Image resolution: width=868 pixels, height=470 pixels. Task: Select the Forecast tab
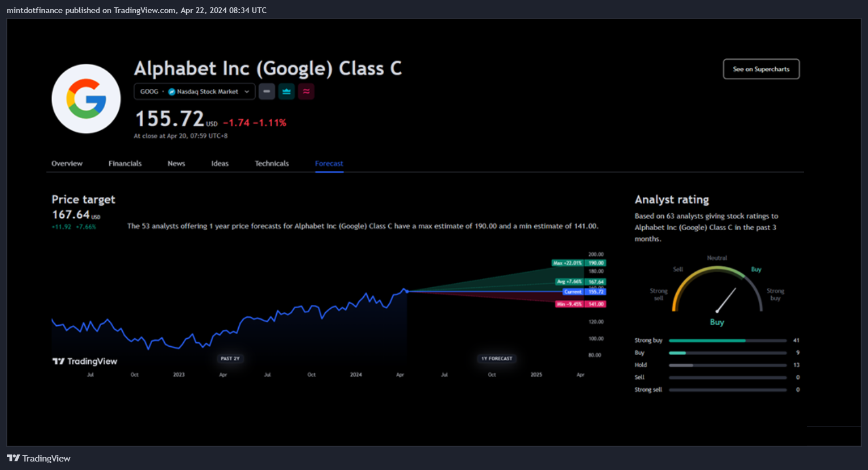pos(329,163)
